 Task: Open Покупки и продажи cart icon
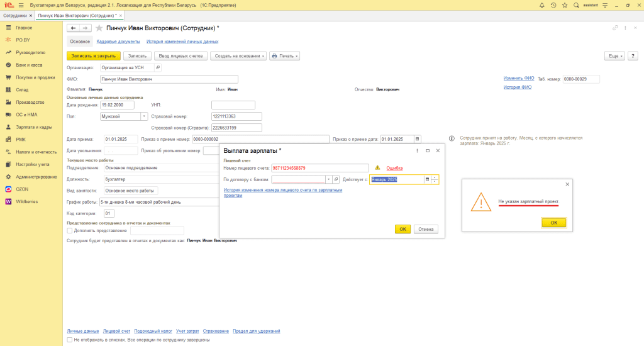pos(8,77)
